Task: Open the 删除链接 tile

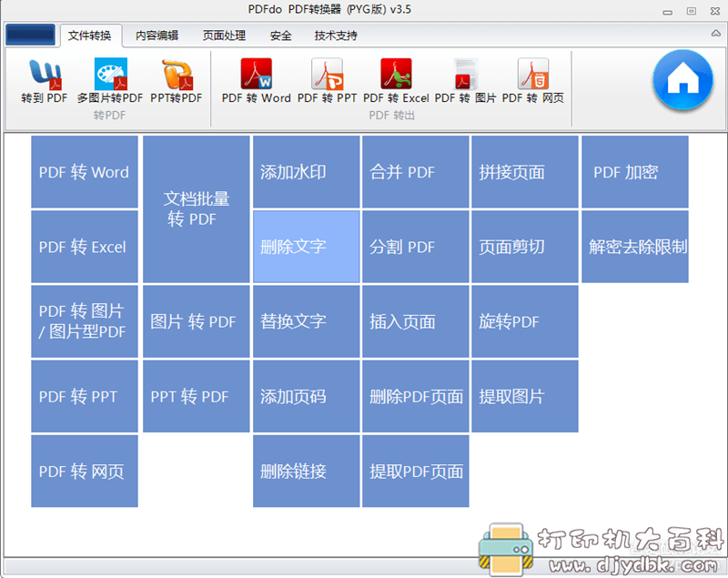Action: click(x=307, y=472)
